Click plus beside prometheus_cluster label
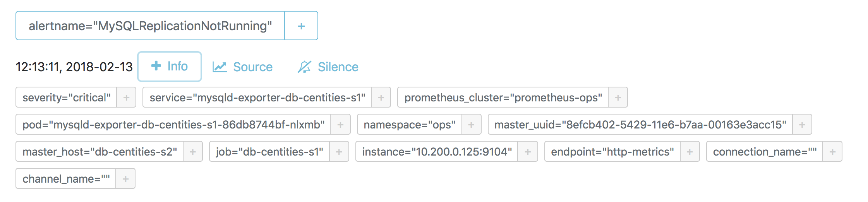The width and height of the screenshot is (868, 202). (618, 98)
